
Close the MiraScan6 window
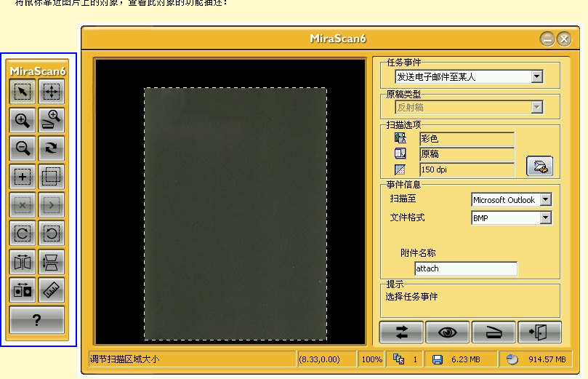point(564,39)
